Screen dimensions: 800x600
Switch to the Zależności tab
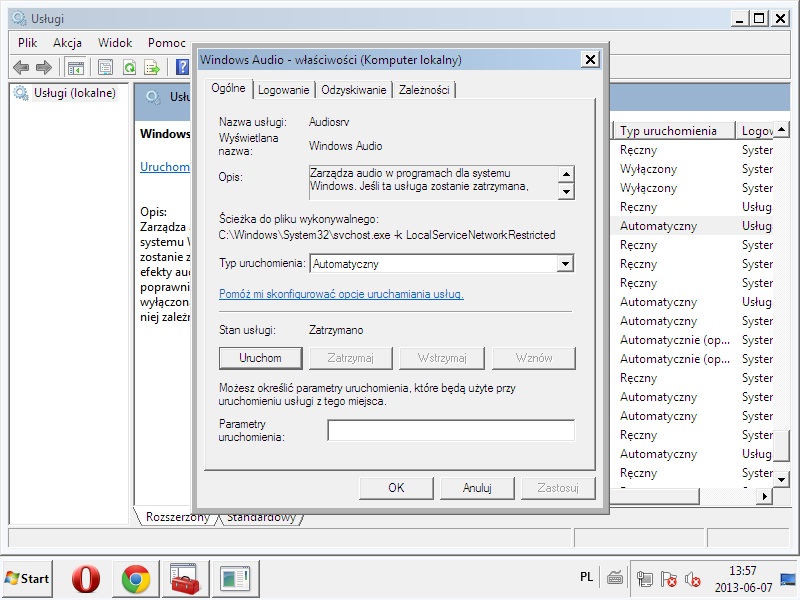coord(424,90)
